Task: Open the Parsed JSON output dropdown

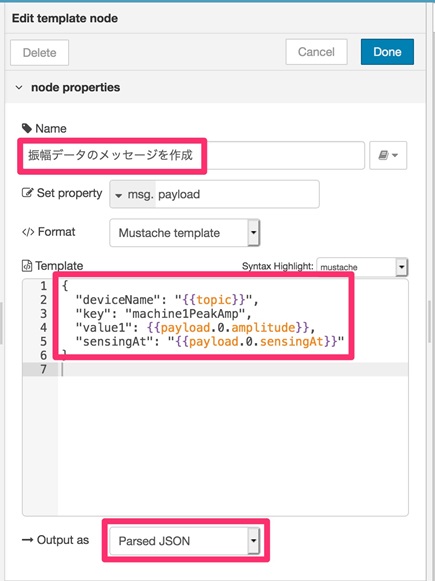Action: coord(185,541)
